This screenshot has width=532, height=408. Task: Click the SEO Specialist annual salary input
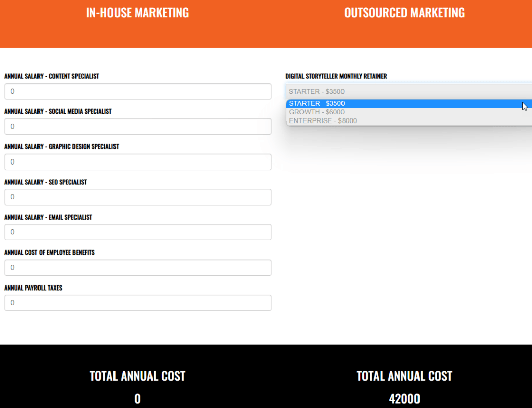tap(137, 197)
